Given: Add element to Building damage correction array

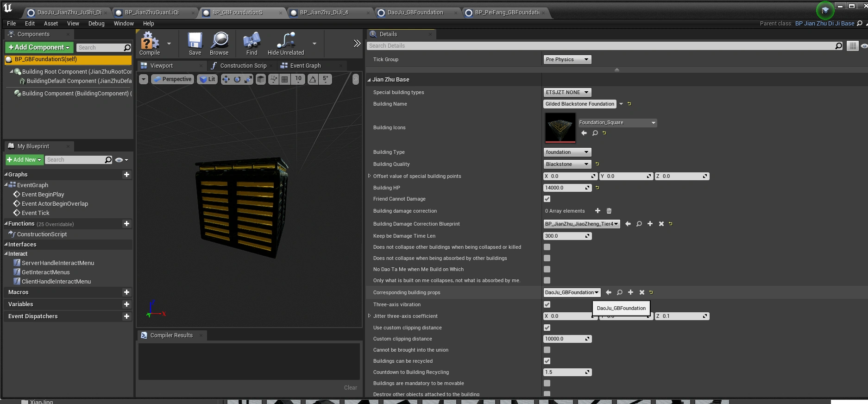Looking at the screenshot, I should [598, 211].
